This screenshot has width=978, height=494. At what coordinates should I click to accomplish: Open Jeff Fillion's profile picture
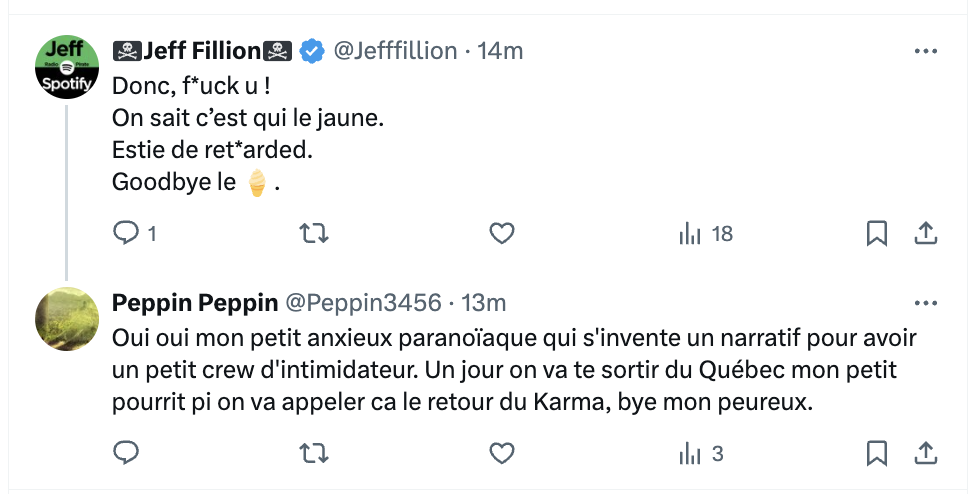coord(67,68)
